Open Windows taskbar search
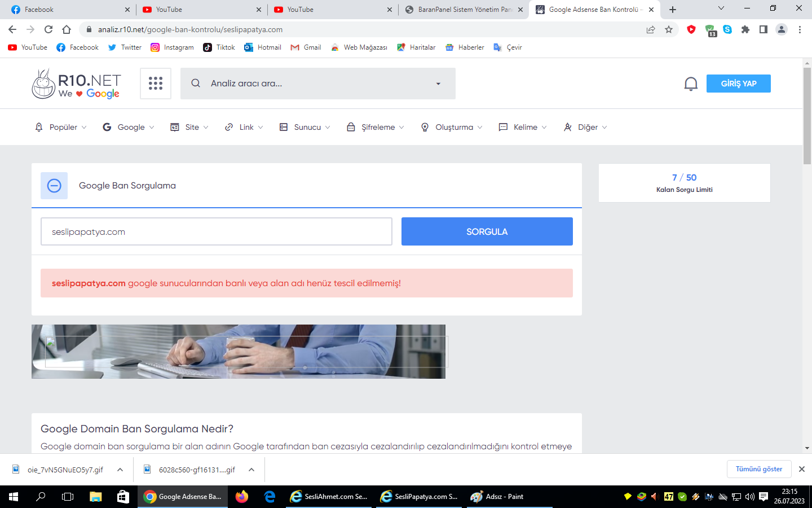 [41, 497]
